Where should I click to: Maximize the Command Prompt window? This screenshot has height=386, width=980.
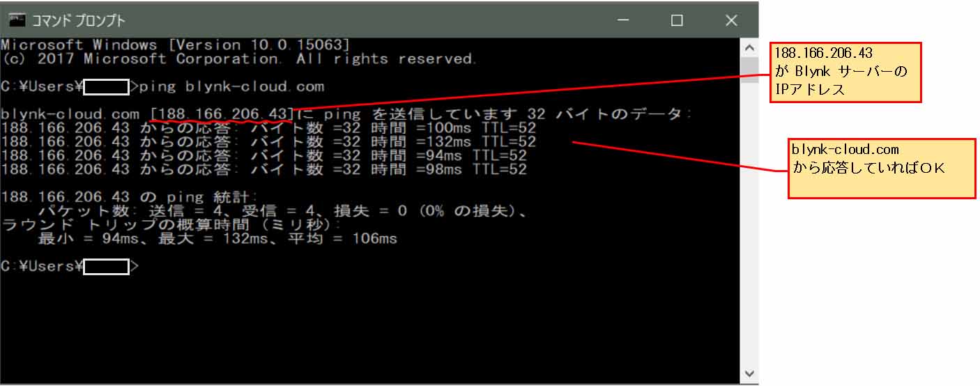[x=676, y=21]
